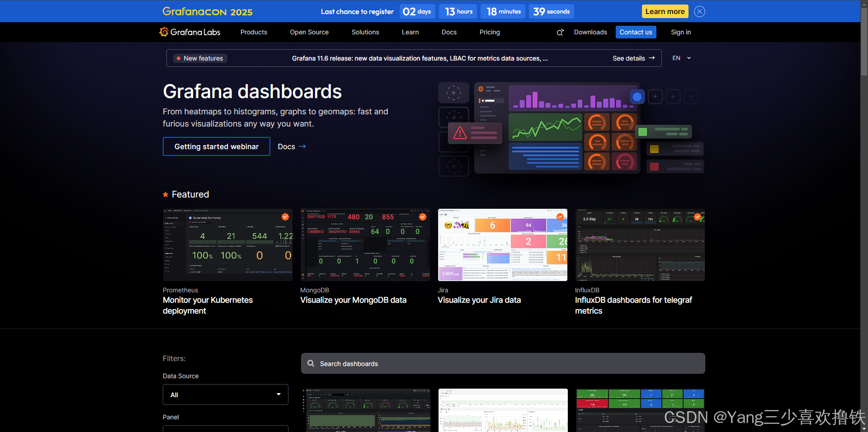Open the Learn menu
The width and height of the screenshot is (868, 432).
click(x=410, y=32)
